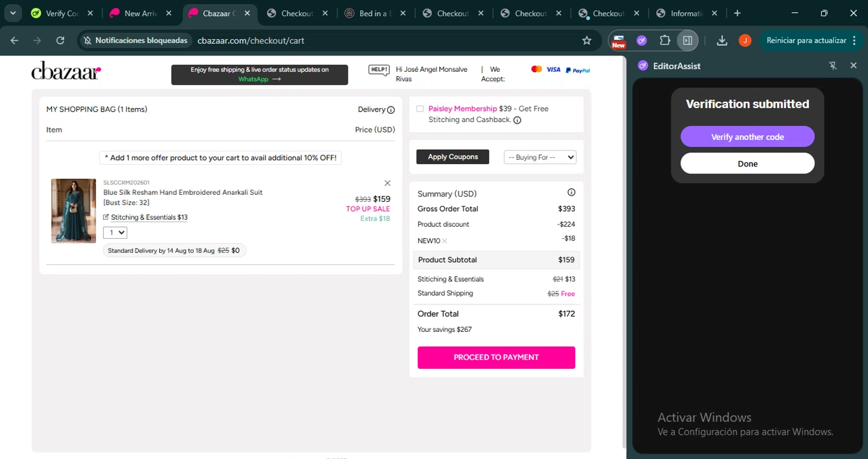Reload the page with refresh icon
This screenshot has height=459, width=868.
pyautogui.click(x=60, y=40)
